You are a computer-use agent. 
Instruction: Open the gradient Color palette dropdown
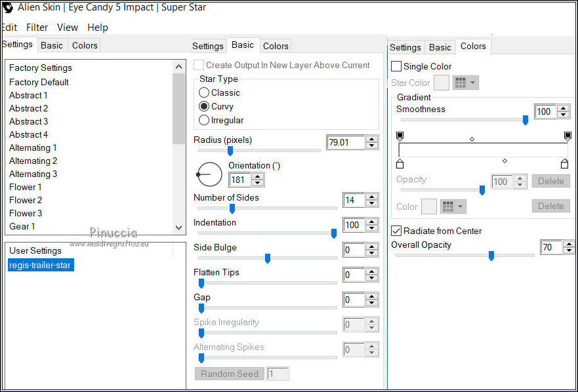[453, 206]
